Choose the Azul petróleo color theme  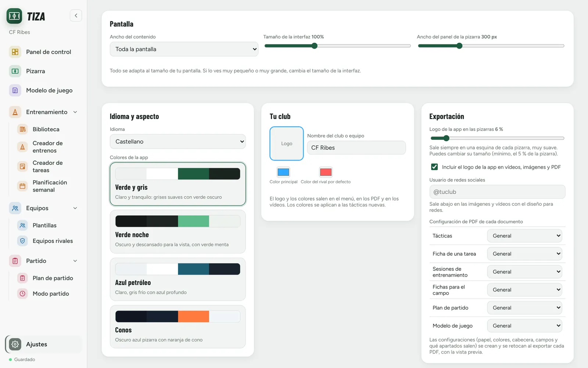point(178,279)
